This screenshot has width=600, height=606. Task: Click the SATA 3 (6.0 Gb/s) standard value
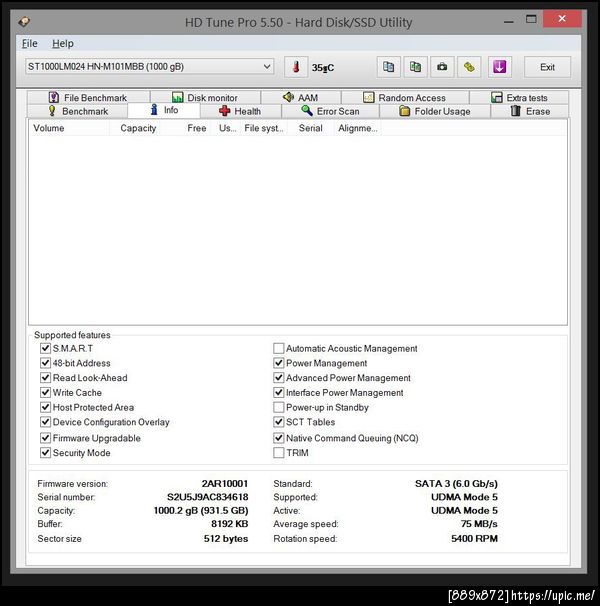tap(456, 483)
